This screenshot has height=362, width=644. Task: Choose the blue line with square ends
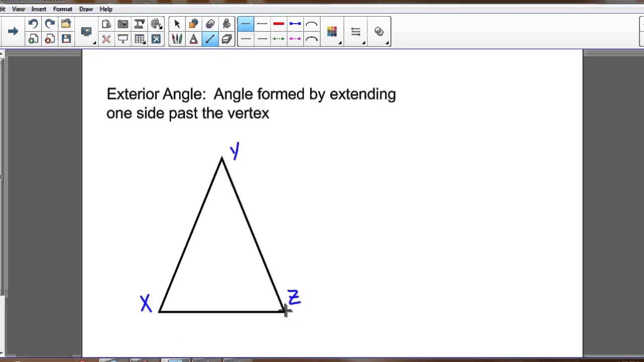click(x=295, y=24)
